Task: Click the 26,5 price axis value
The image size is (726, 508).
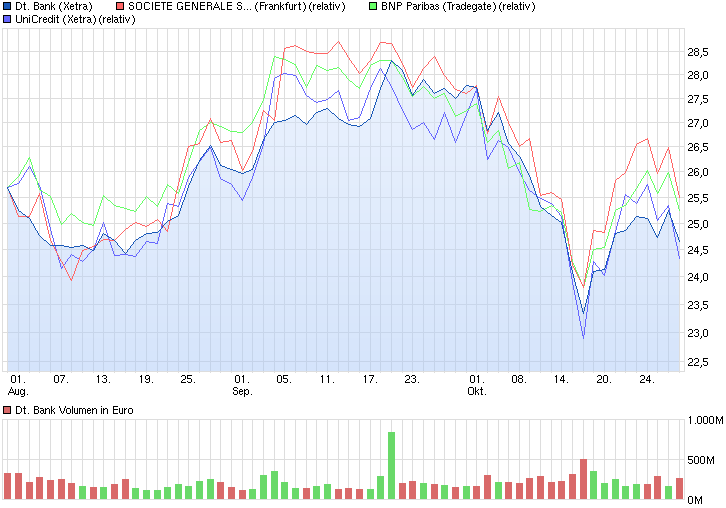Action: [698, 147]
